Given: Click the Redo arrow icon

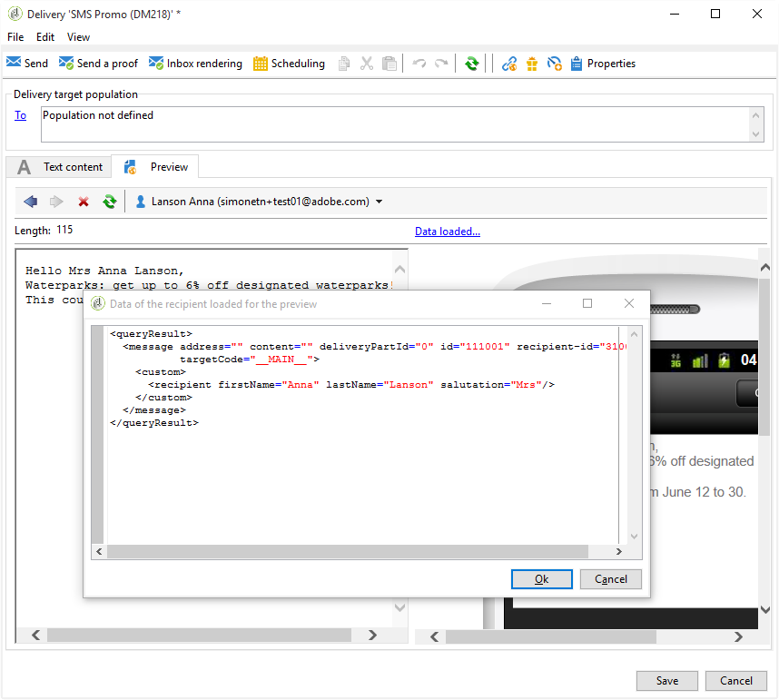Looking at the screenshot, I should (441, 64).
